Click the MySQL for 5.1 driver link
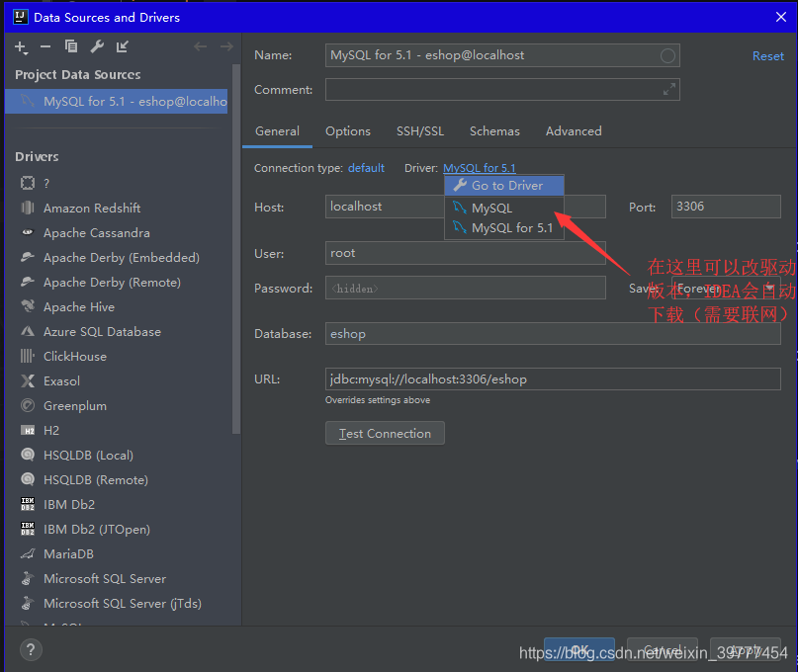This screenshot has width=798, height=672. (x=479, y=168)
